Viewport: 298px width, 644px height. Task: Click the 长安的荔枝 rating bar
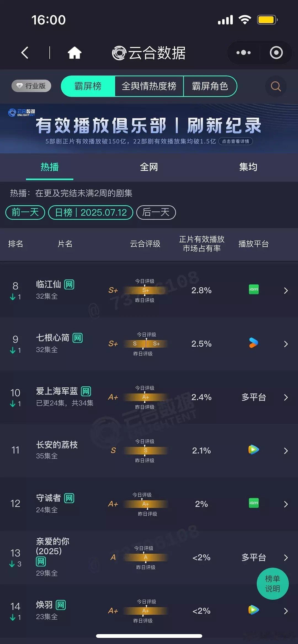pyautogui.click(x=145, y=451)
